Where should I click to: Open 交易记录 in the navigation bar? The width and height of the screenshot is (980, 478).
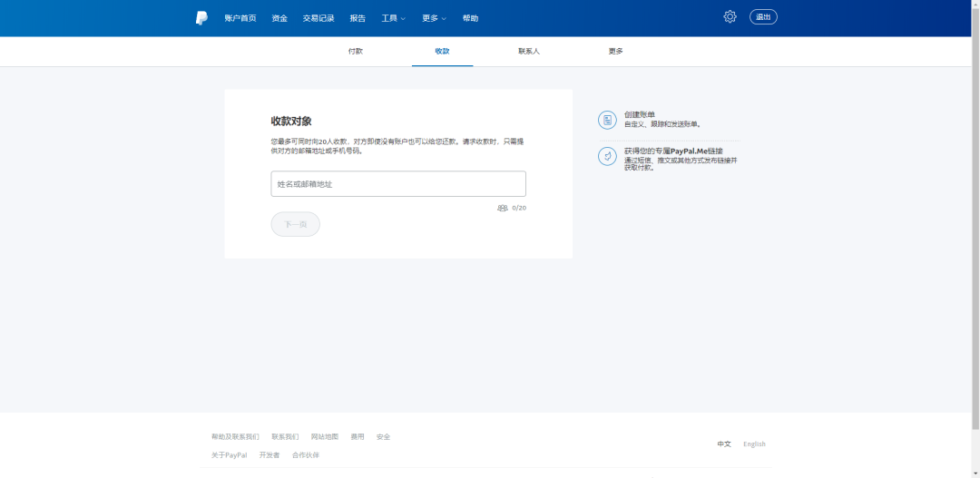coord(318,18)
